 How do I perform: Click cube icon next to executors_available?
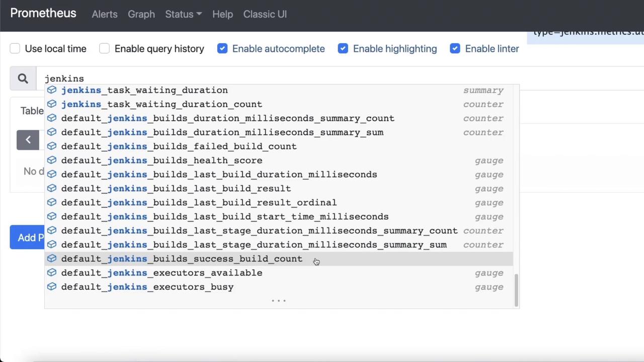(x=52, y=273)
